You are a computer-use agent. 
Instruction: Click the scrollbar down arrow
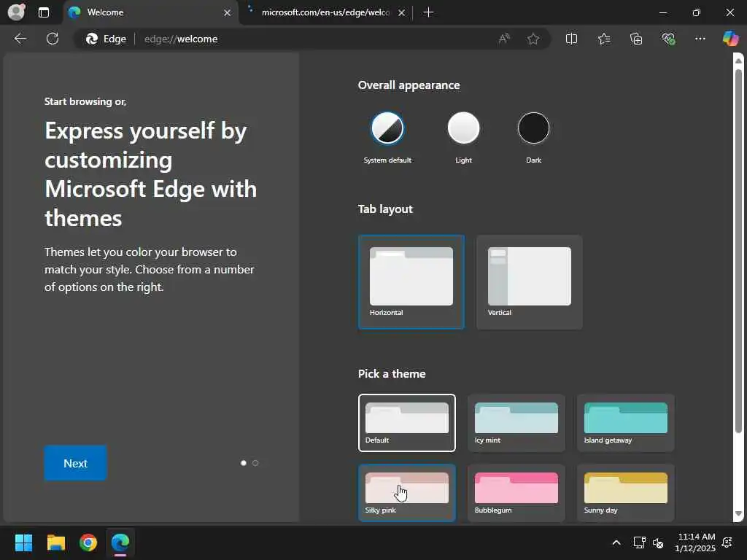738,514
